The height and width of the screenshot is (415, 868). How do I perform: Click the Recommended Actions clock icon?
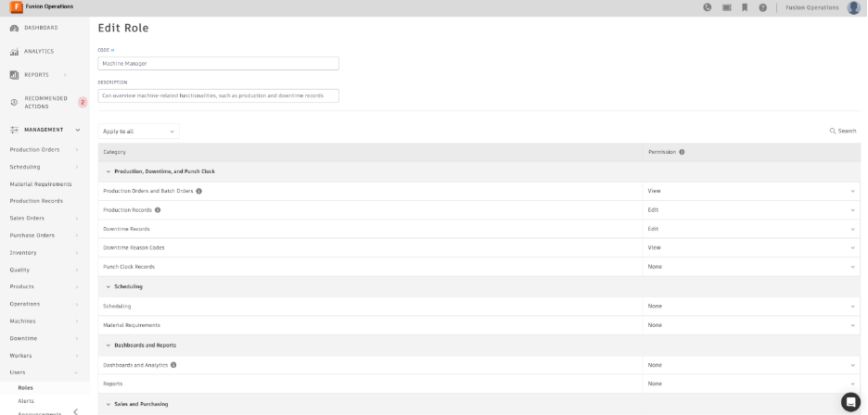coord(15,103)
